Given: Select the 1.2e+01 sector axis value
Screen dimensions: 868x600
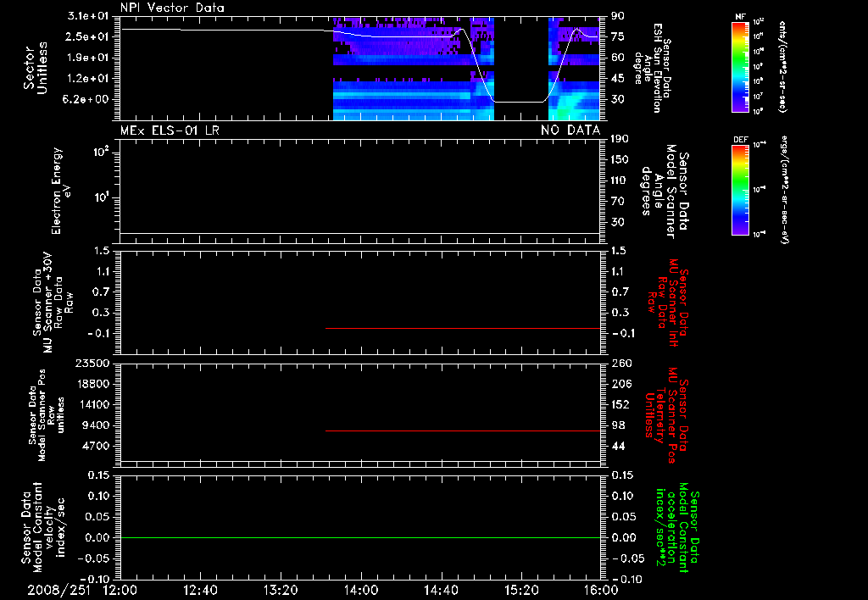Looking at the screenshot, I should (x=88, y=79).
